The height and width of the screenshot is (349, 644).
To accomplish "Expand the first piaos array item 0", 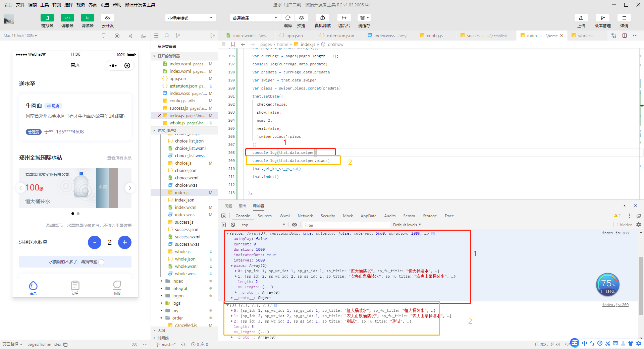I will [x=235, y=271].
